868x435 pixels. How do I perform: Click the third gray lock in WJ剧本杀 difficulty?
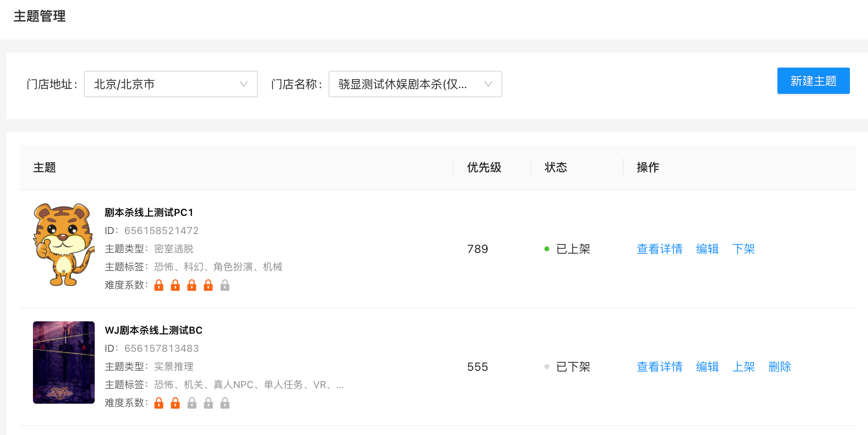click(192, 403)
